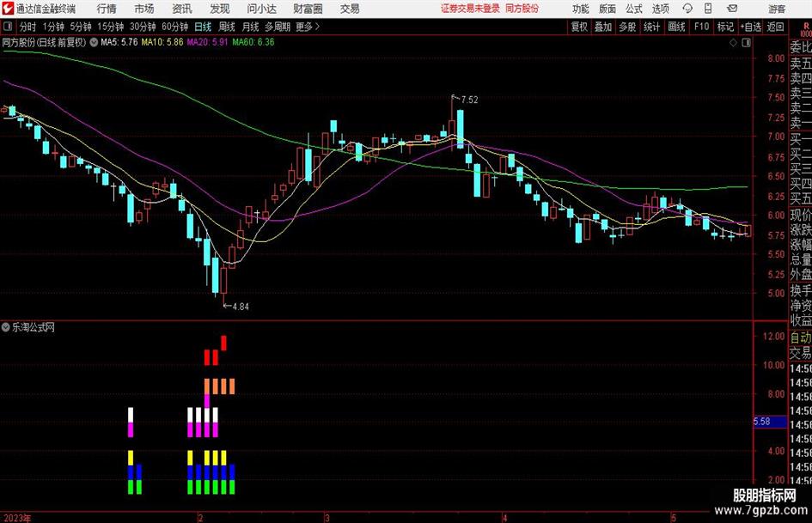Select the 日线 daily period tab
This screenshot has height=523, width=812.
[x=203, y=27]
